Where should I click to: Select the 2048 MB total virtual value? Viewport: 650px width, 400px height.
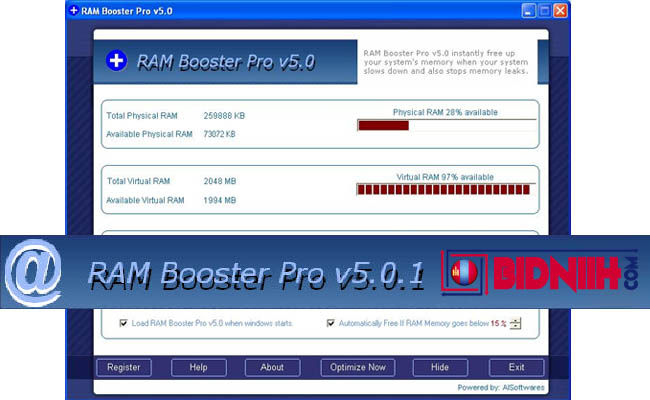[x=220, y=181]
